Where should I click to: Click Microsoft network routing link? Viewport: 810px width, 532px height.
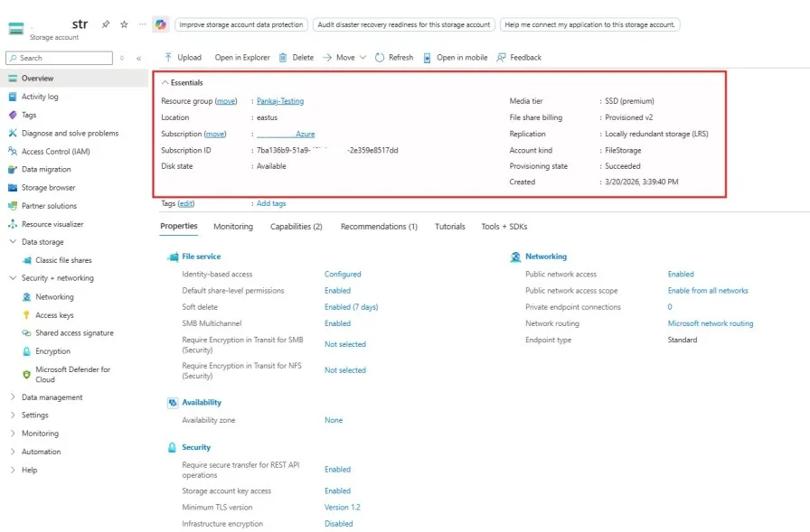pyautogui.click(x=711, y=323)
